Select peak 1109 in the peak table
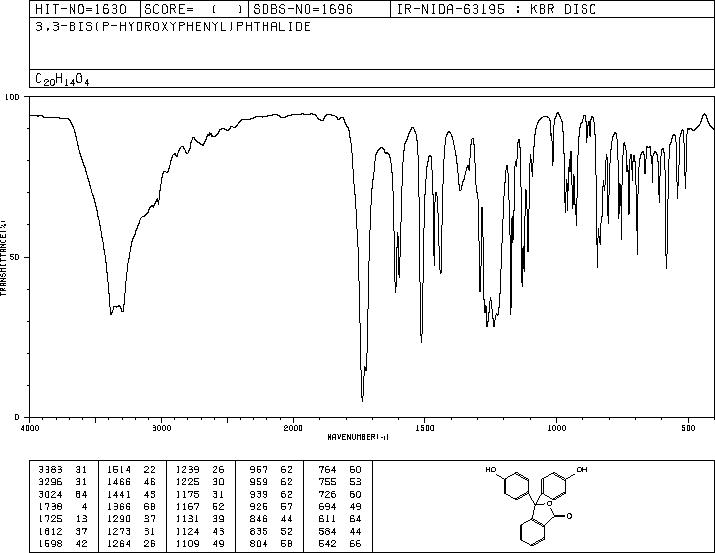 (x=187, y=543)
